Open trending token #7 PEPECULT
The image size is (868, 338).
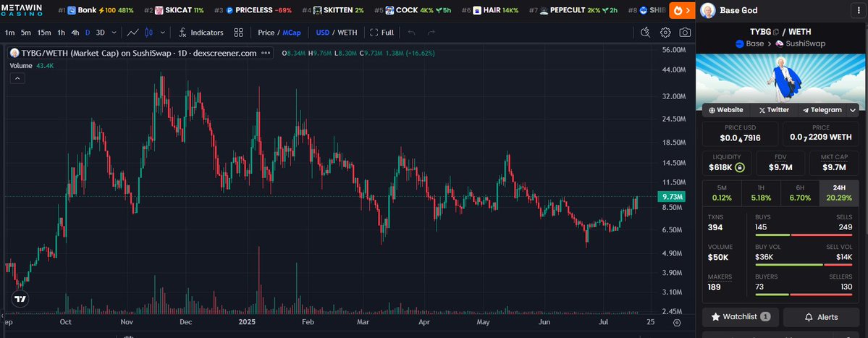pos(573,10)
